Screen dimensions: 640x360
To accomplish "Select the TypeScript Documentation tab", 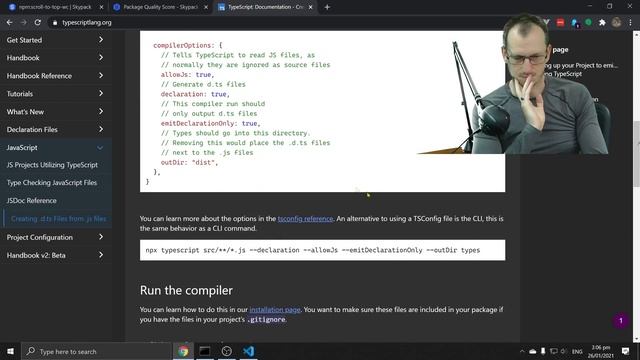I will tap(265, 7).
